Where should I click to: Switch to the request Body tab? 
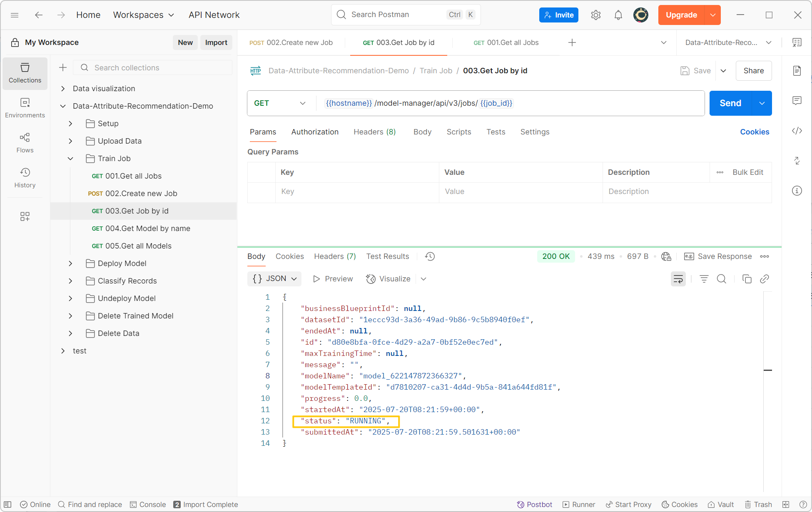422,132
